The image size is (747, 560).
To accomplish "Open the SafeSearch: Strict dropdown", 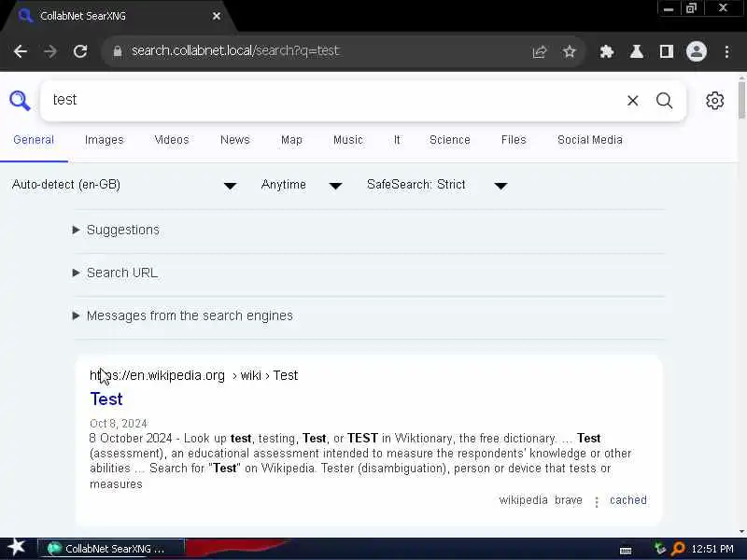I will pos(437,185).
